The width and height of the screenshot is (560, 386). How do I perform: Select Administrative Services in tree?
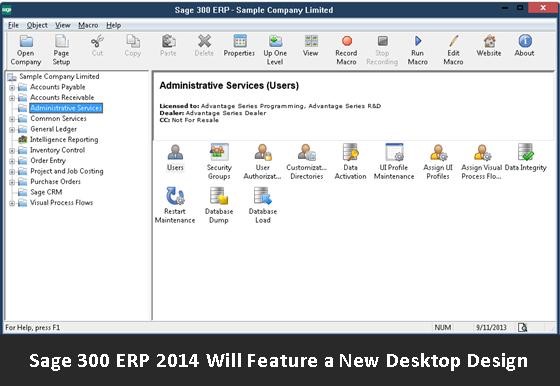click(66, 108)
